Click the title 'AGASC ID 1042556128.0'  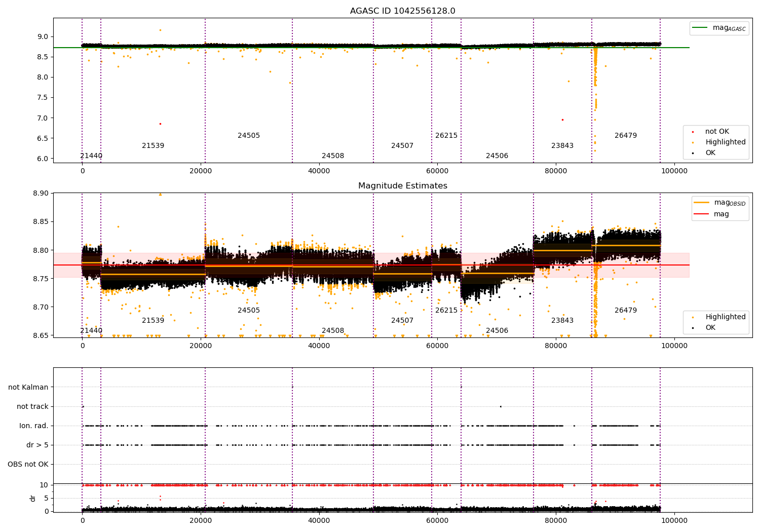402,11
